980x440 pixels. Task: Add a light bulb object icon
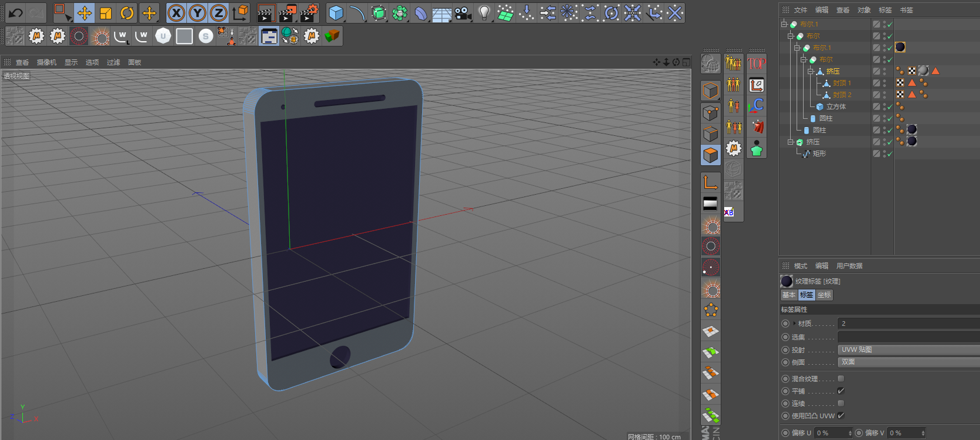[x=484, y=13]
